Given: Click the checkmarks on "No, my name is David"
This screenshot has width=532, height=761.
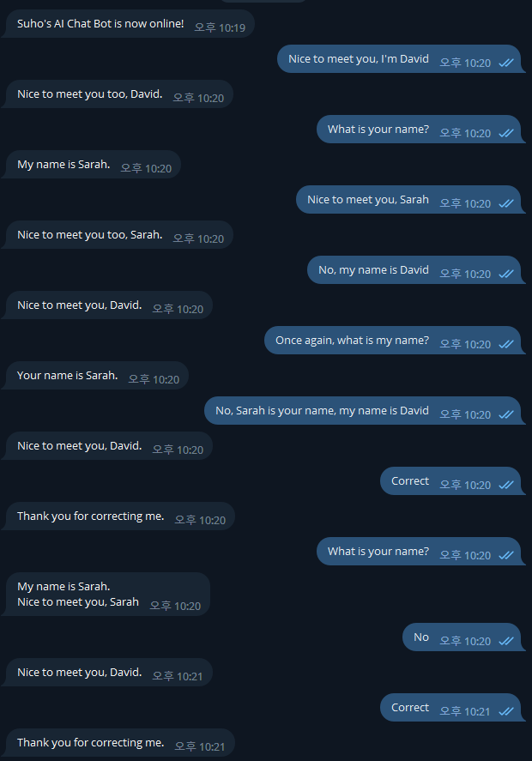Looking at the screenshot, I should 509,269.
